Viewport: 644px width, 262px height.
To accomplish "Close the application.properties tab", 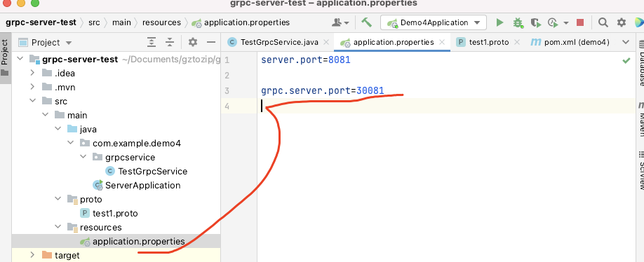I will [x=442, y=42].
